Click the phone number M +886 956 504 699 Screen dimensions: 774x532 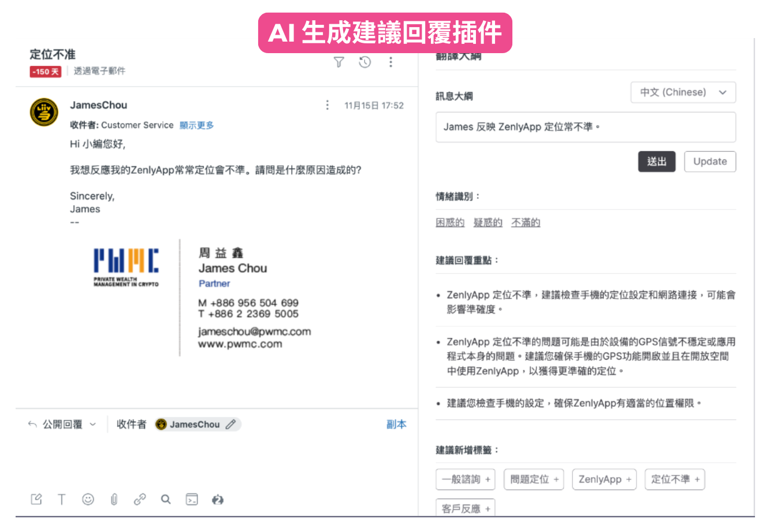[x=248, y=303]
